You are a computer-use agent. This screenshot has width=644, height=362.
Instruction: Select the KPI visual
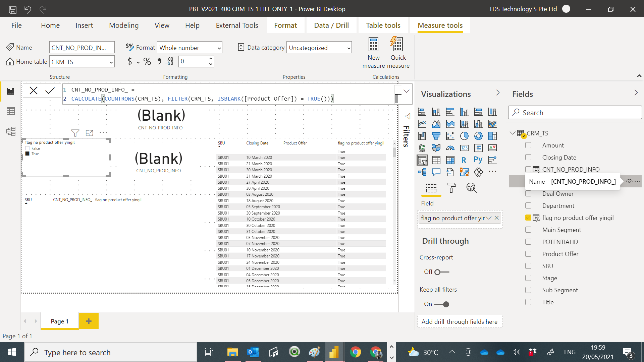click(492, 148)
